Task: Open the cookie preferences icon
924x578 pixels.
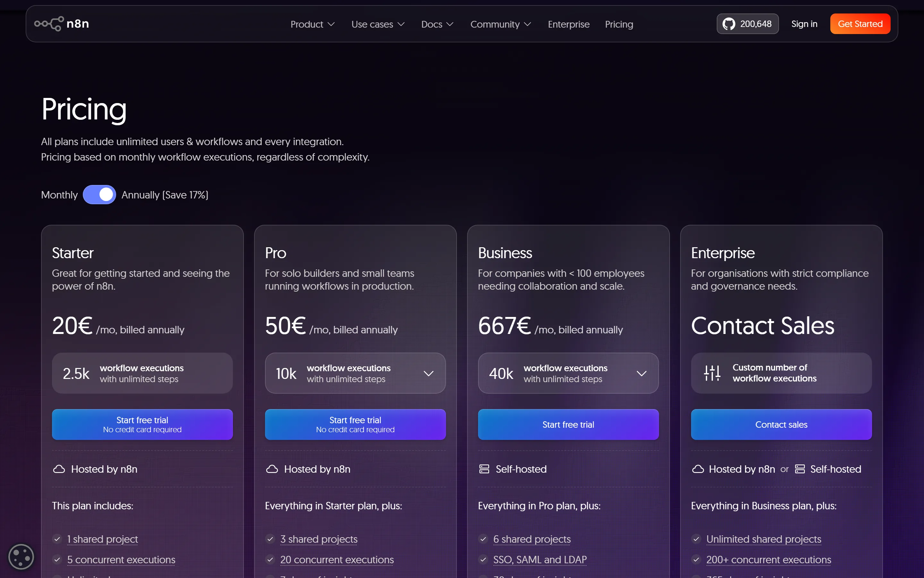Action: [21, 556]
